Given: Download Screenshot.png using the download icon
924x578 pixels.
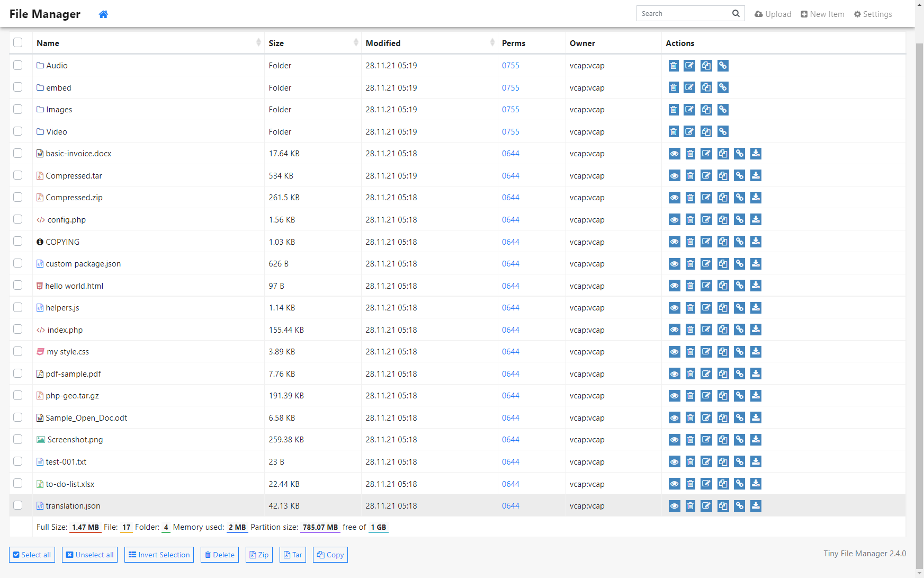Looking at the screenshot, I should pos(756,439).
